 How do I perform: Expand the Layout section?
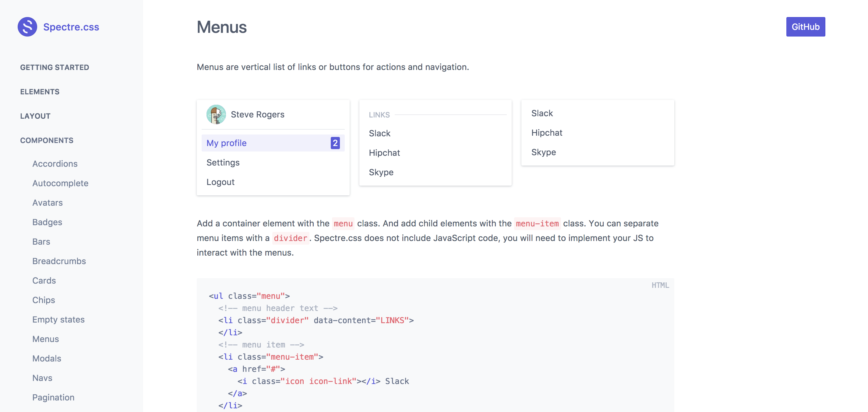(x=35, y=116)
